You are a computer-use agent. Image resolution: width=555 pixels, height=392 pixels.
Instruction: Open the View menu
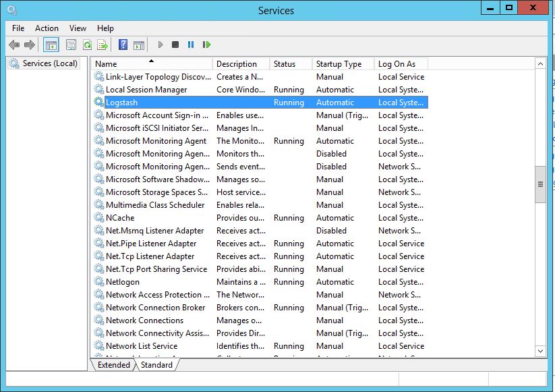click(x=78, y=28)
